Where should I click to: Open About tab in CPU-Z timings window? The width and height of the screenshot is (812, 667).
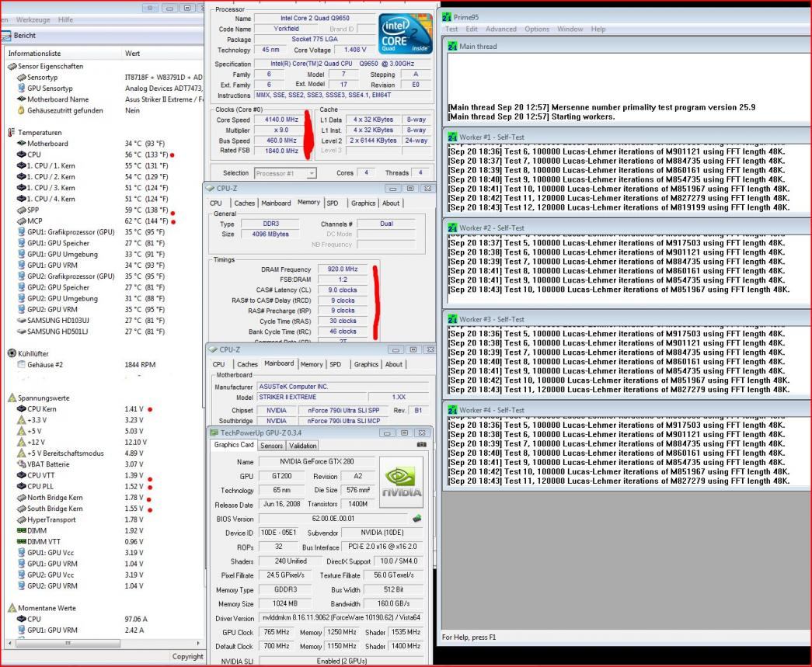click(x=391, y=203)
